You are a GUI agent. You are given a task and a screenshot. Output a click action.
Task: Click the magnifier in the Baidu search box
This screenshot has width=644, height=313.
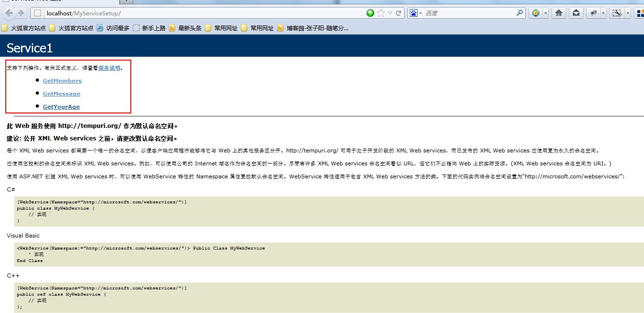(x=520, y=13)
